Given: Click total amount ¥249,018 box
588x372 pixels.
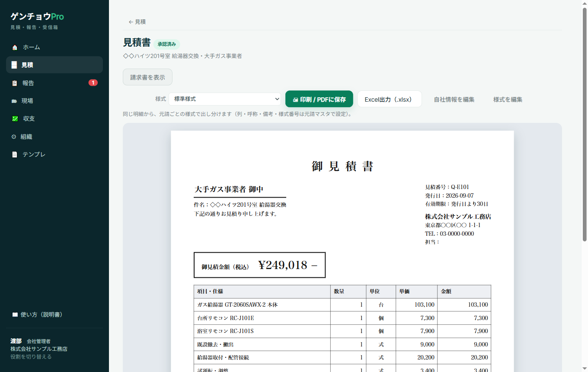Looking at the screenshot, I should click(x=259, y=265).
